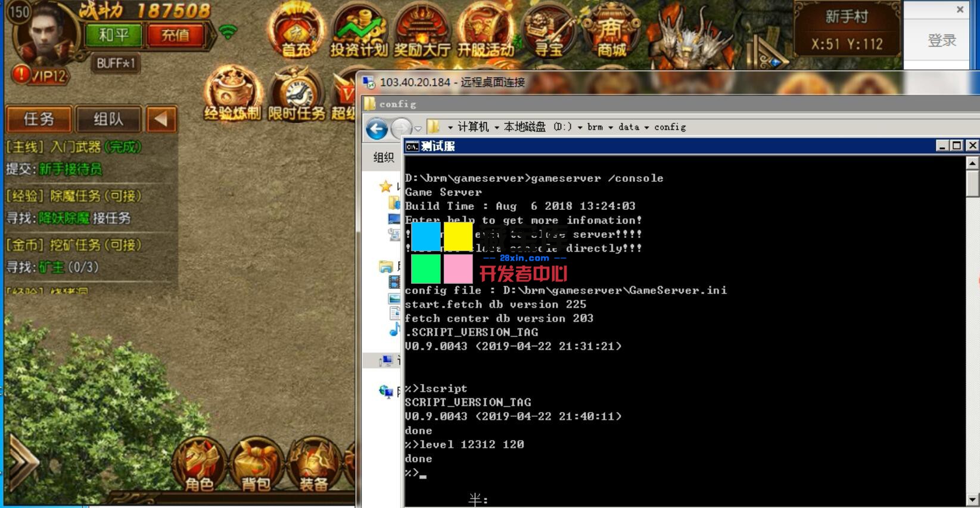Open the 经验炼制 experience refining icon
980x508 pixels.
pyautogui.click(x=232, y=94)
